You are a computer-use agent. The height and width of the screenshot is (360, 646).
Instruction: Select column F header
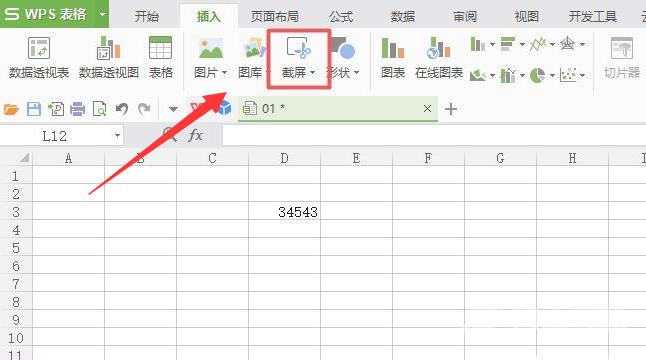[428, 158]
